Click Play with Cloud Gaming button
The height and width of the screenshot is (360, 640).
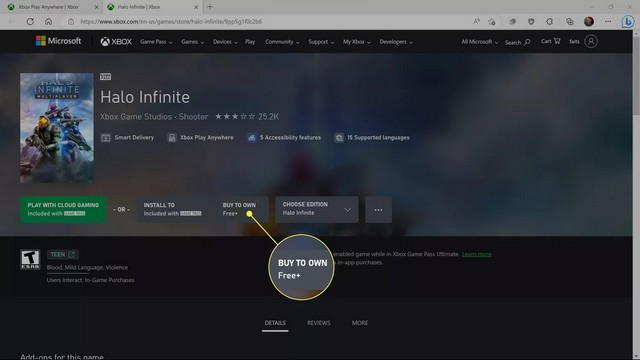(x=63, y=209)
